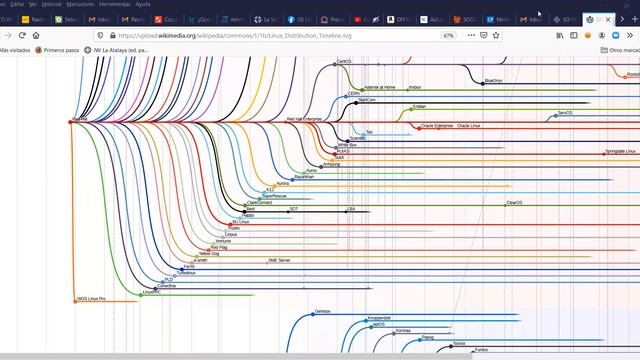Click the WGS Linux Pro label
640x360 pixels.
pyautogui.click(x=91, y=299)
